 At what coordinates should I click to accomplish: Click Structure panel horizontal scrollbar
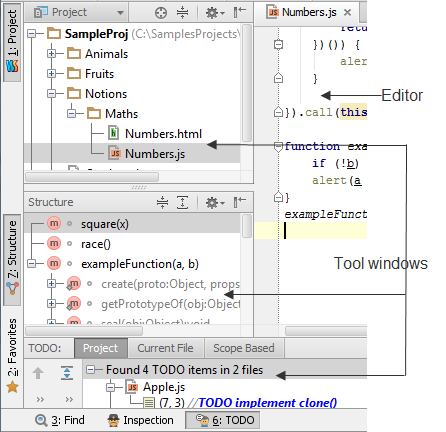click(84, 331)
